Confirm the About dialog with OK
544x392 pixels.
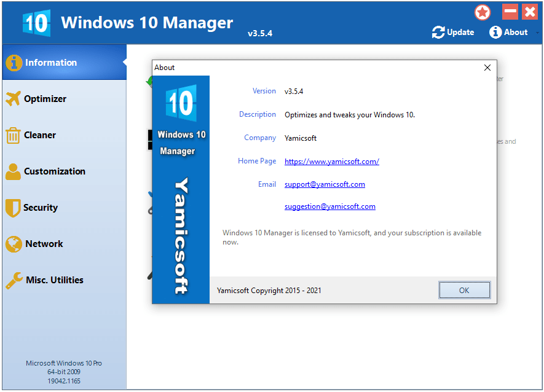coord(464,291)
